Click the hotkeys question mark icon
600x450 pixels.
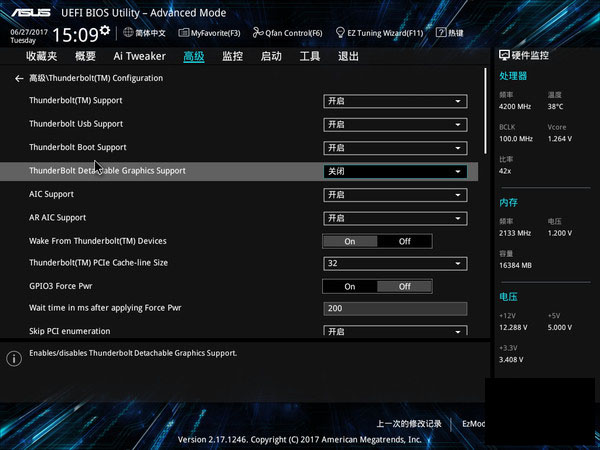pyautogui.click(x=441, y=33)
